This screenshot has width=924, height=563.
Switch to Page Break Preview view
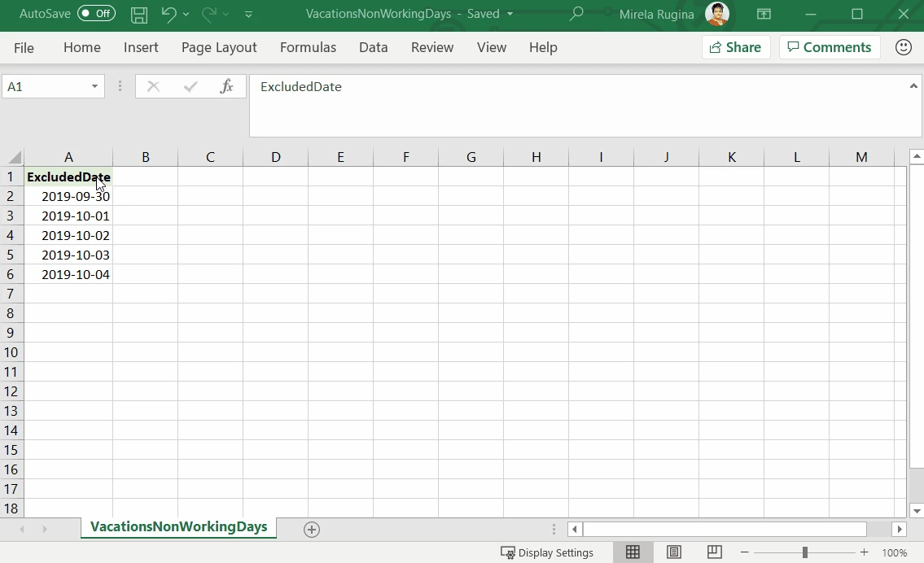(x=714, y=552)
